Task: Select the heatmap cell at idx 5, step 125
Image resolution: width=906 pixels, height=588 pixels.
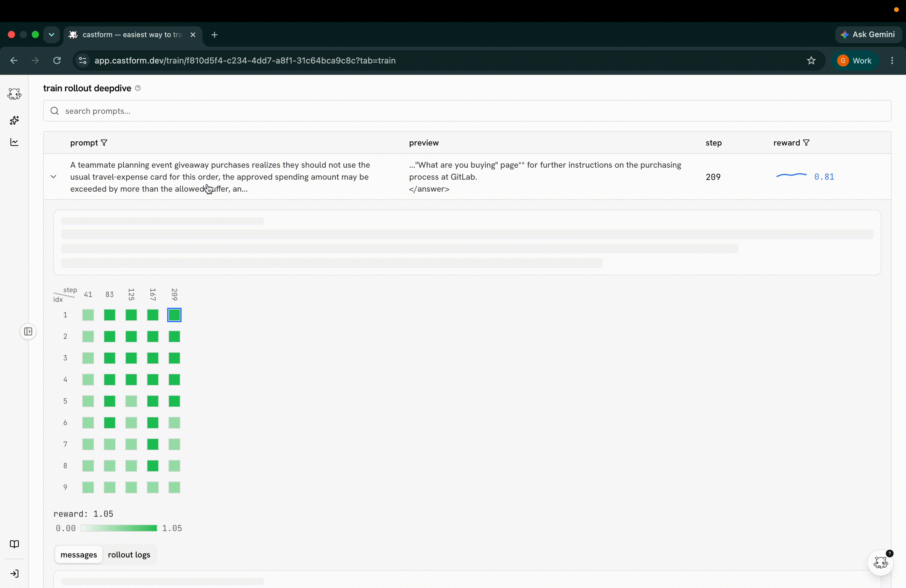Action: pyautogui.click(x=131, y=401)
